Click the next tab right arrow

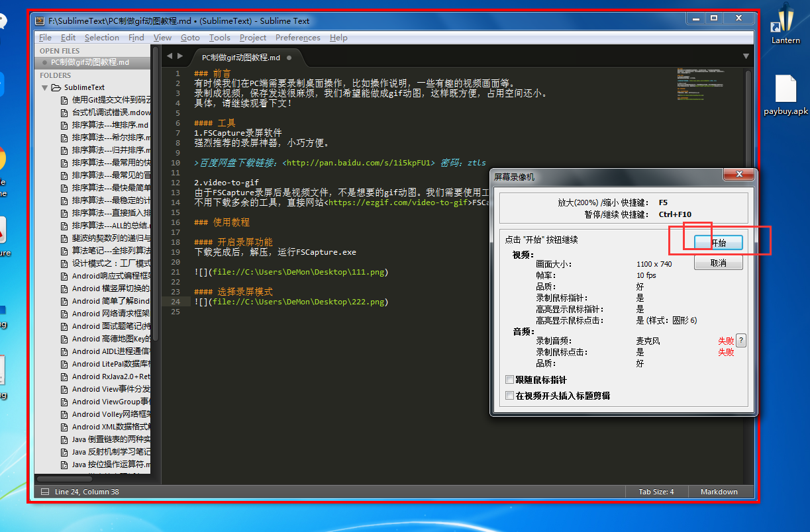coord(180,56)
